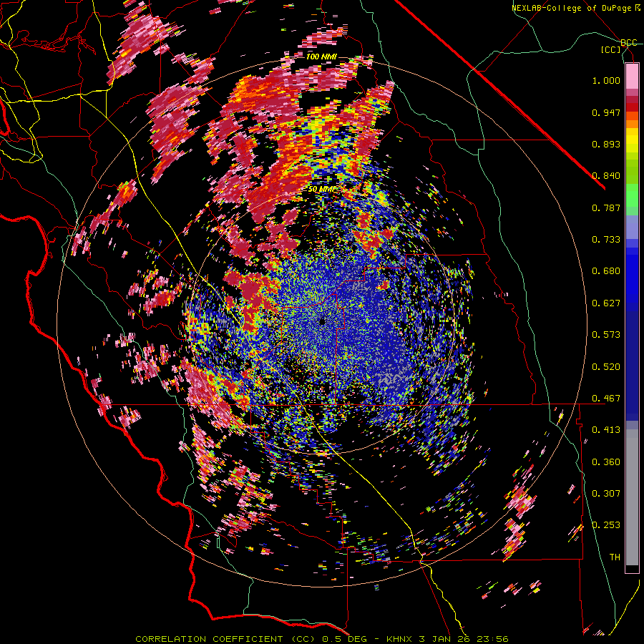Select the 0.467 scale value
This screenshot has height=644, width=644.
click(x=606, y=399)
